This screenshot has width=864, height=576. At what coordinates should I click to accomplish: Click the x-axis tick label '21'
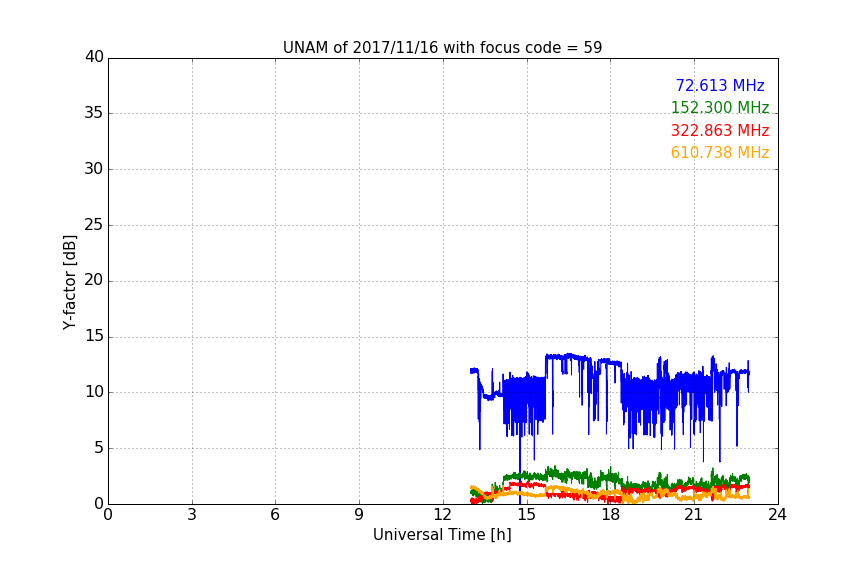click(694, 515)
